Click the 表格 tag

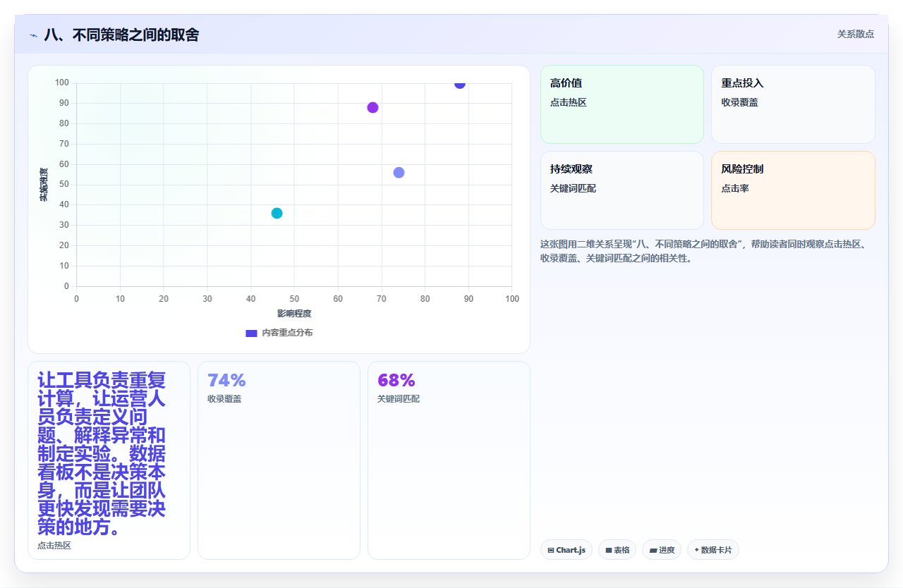point(617,550)
